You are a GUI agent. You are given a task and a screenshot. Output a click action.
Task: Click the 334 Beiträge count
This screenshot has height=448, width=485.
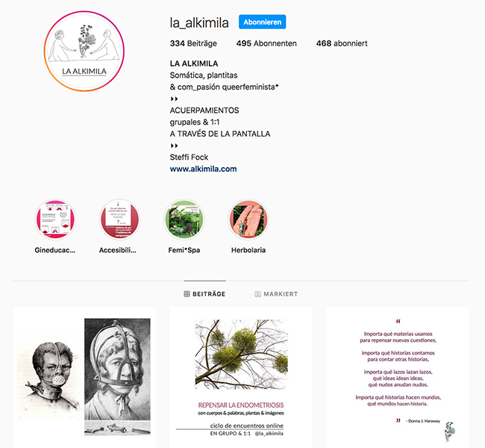pos(193,43)
